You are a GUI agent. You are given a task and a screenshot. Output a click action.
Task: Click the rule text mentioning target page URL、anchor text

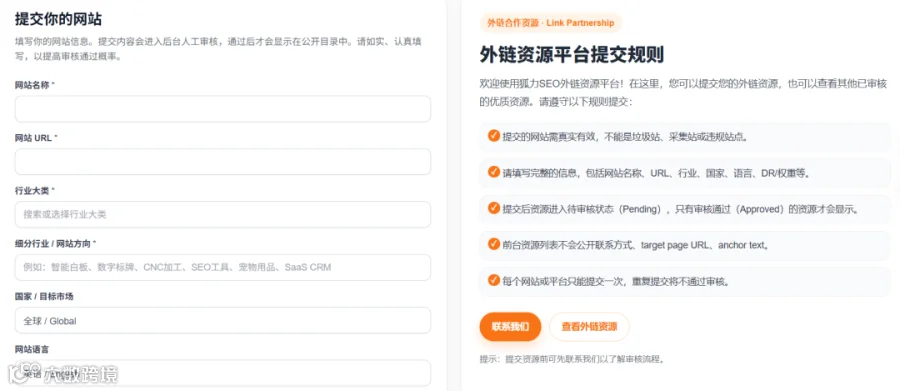(635, 245)
